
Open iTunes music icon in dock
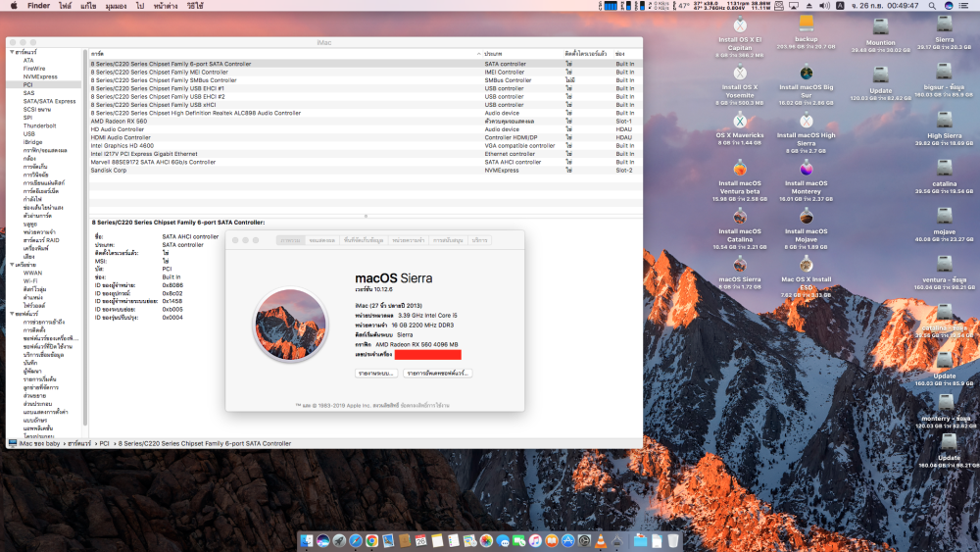[535, 541]
